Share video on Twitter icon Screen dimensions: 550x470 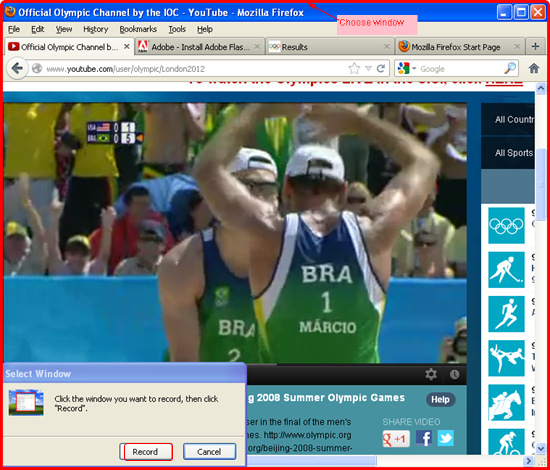[445, 438]
